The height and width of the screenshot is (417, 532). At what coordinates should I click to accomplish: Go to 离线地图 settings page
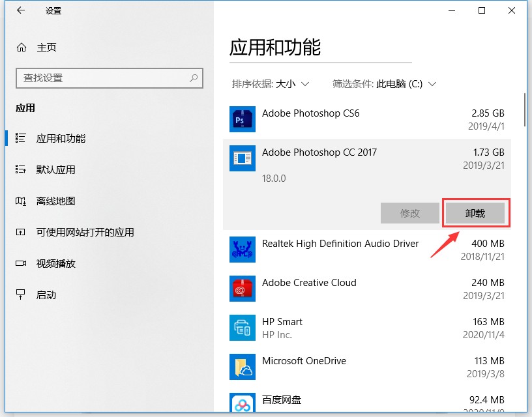click(55, 201)
